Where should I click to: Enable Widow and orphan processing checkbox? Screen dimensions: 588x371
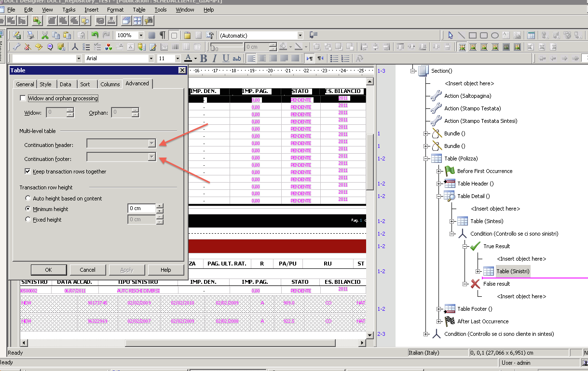(23, 98)
